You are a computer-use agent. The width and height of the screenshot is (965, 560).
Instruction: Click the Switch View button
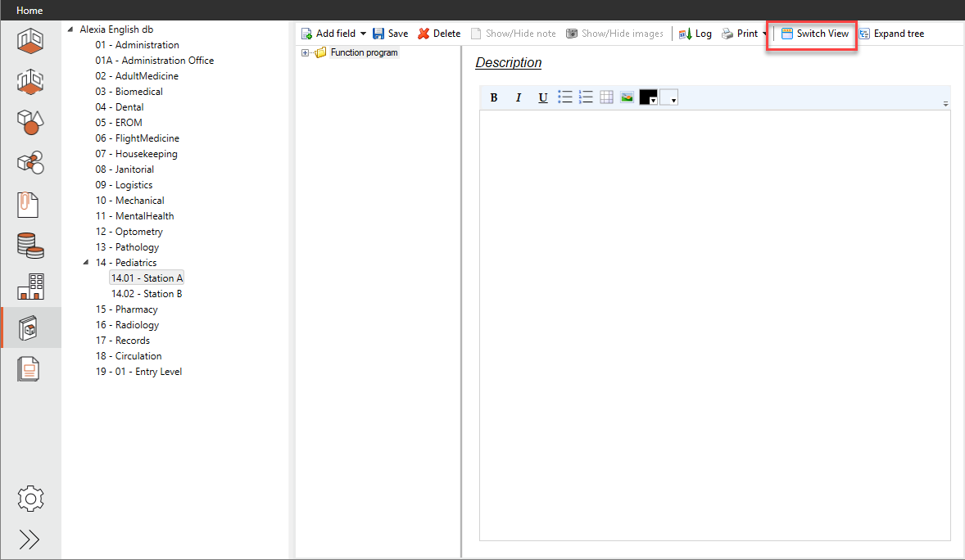[814, 34]
